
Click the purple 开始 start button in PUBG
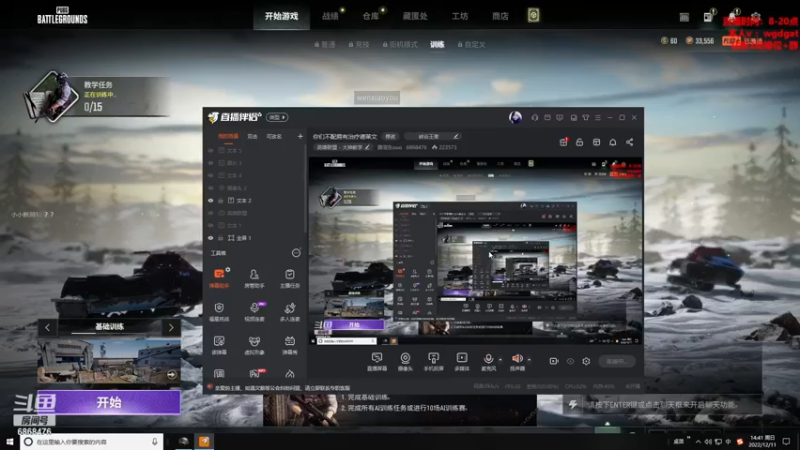tap(109, 403)
